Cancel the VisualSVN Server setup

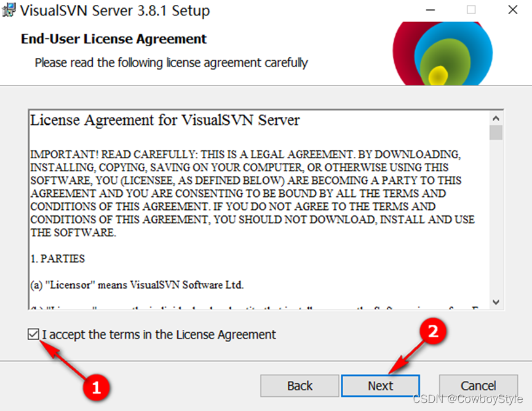pos(478,386)
